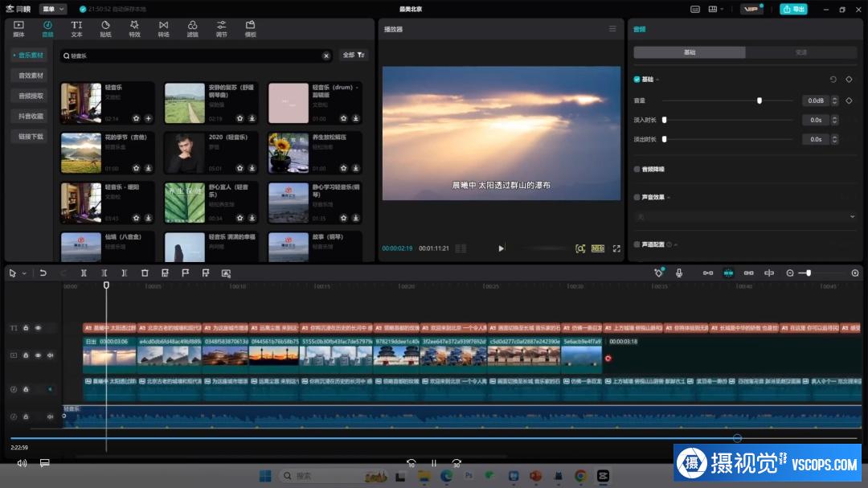Click the fade-out duration stepper arrows
868x488 pixels.
point(835,140)
